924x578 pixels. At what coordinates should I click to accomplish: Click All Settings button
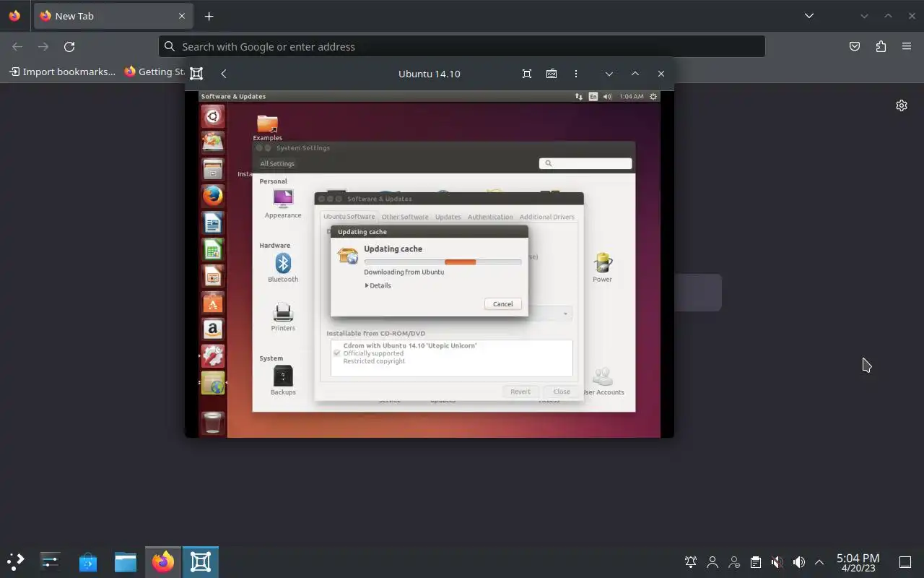(277, 164)
